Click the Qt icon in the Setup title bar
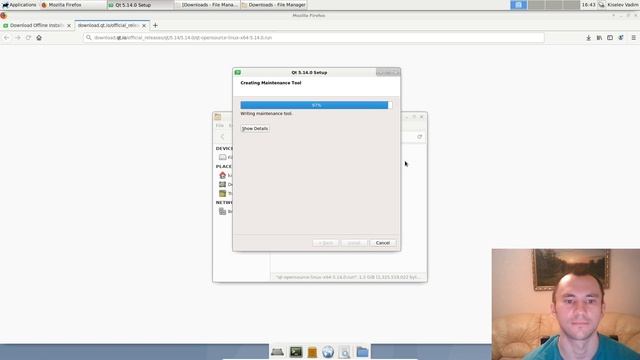The image size is (640, 360). pos(238,72)
